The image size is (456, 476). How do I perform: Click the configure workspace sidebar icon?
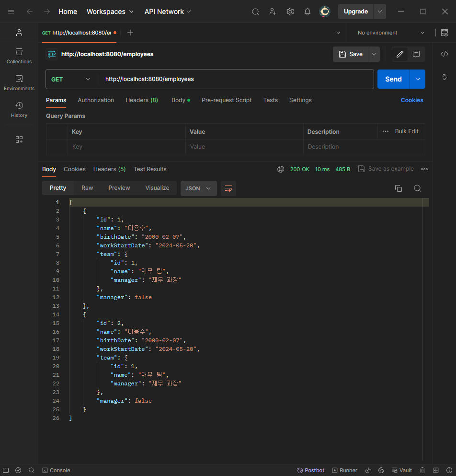[19, 139]
